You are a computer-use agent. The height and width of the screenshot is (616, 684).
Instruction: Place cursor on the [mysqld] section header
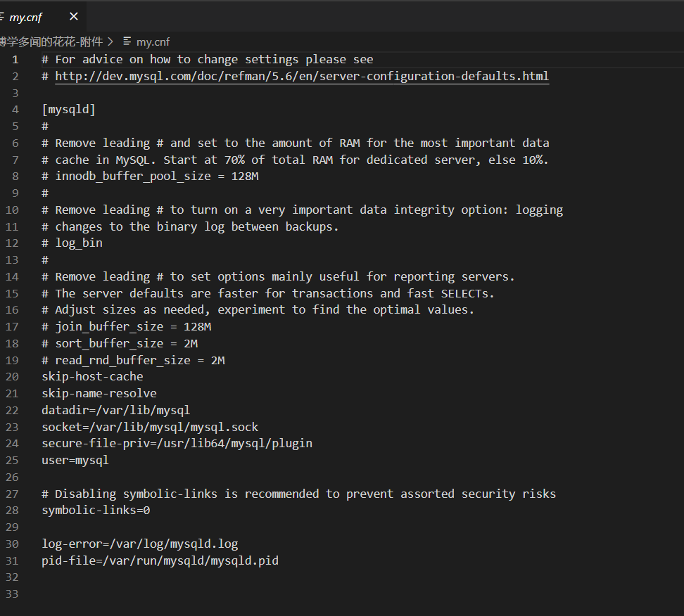(68, 110)
